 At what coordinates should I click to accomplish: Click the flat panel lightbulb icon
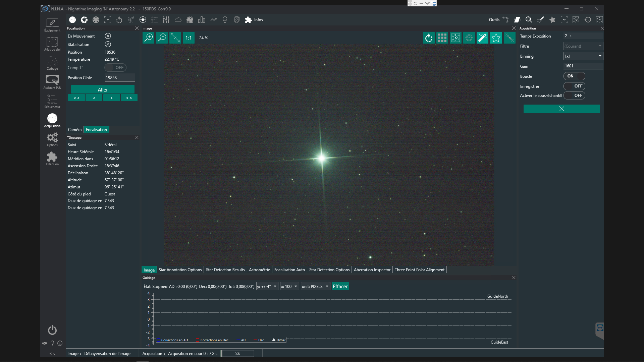pyautogui.click(x=225, y=20)
